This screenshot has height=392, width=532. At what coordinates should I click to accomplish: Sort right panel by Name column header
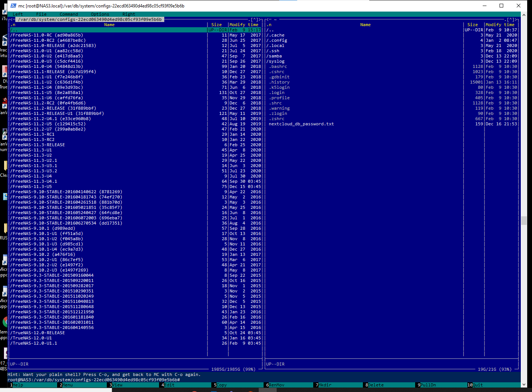(365, 25)
